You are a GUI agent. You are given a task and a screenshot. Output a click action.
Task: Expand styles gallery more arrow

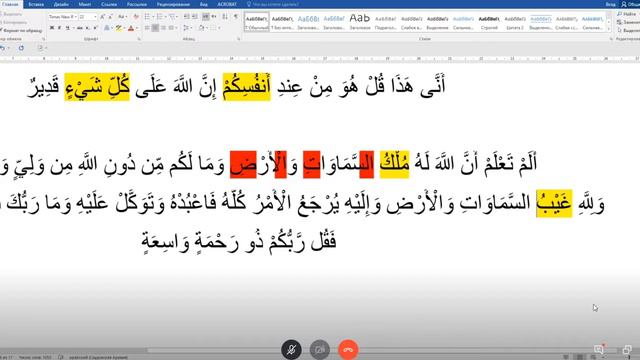tap(609, 29)
